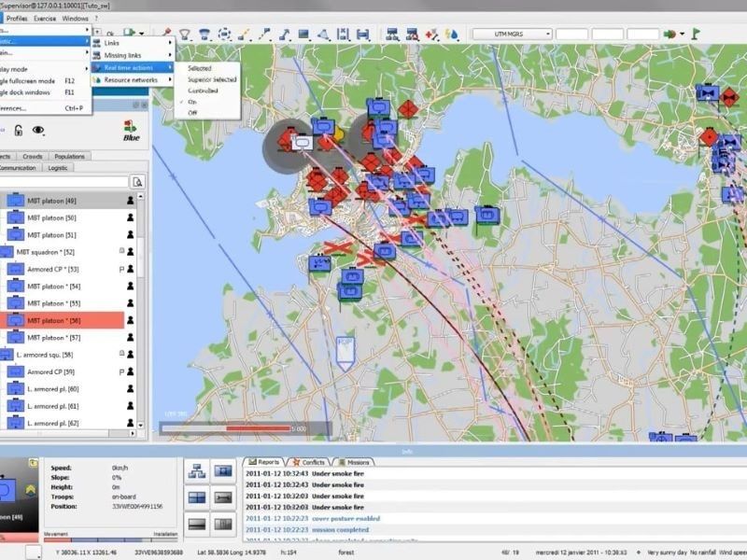
Task: Select the checked 'On' option
Action: [x=193, y=102]
